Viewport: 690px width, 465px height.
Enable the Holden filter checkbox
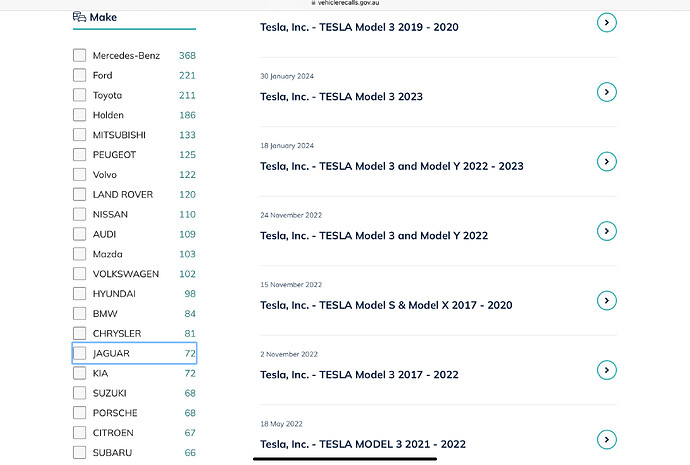coord(79,115)
